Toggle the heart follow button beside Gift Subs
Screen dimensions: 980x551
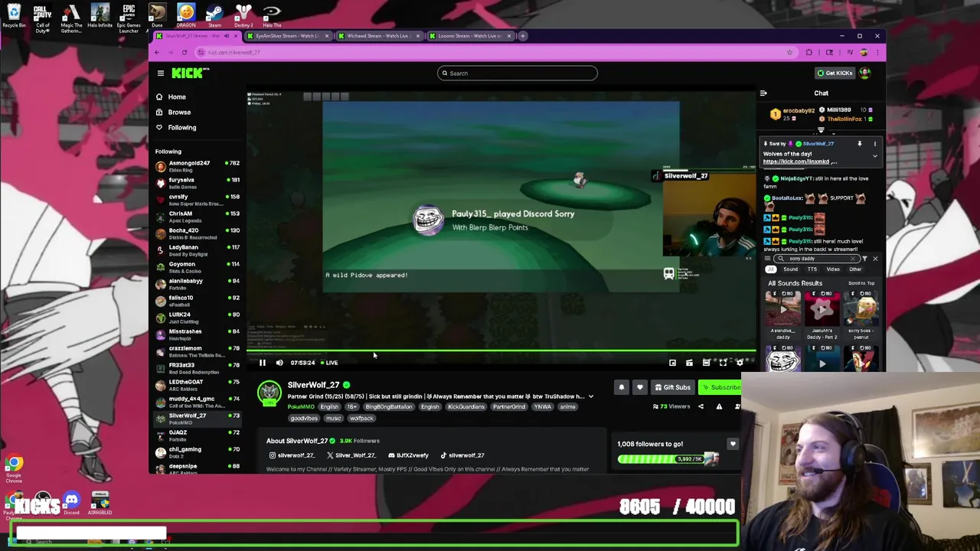click(x=640, y=387)
